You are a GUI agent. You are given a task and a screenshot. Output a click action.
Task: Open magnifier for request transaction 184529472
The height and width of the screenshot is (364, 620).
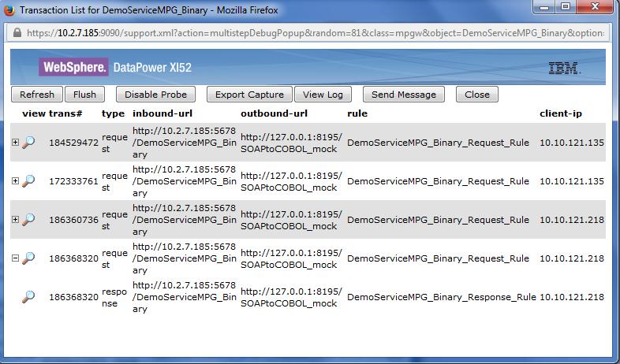(x=28, y=142)
